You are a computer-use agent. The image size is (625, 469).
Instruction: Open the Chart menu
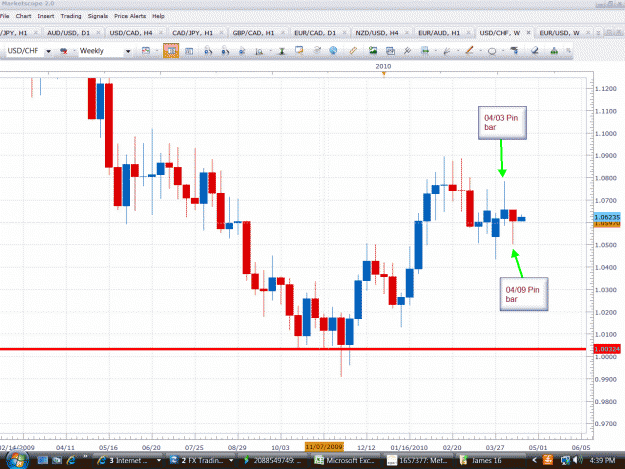coord(23,16)
